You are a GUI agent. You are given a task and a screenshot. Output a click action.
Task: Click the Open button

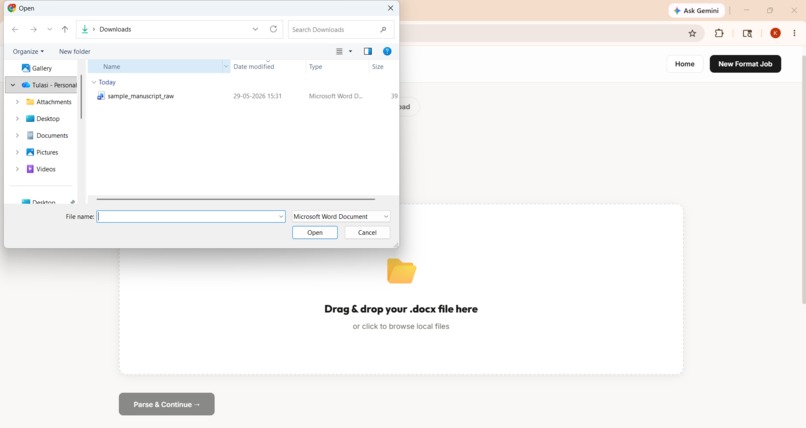(x=315, y=233)
